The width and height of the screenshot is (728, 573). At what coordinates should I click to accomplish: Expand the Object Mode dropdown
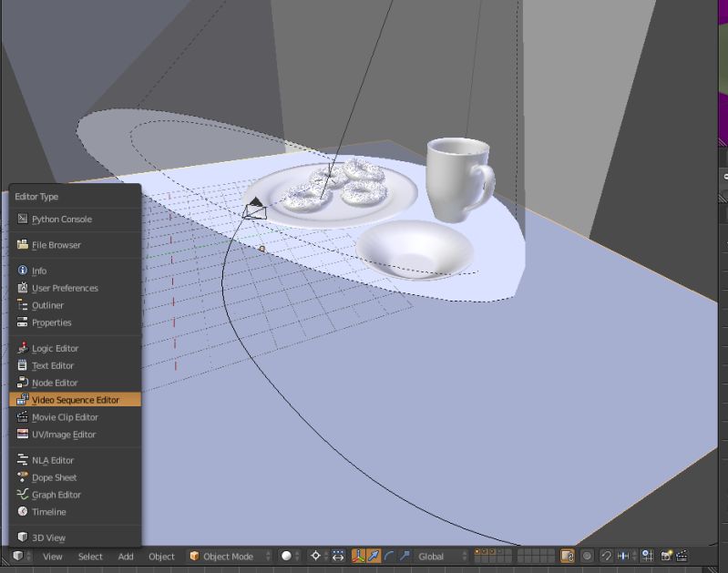tap(230, 556)
